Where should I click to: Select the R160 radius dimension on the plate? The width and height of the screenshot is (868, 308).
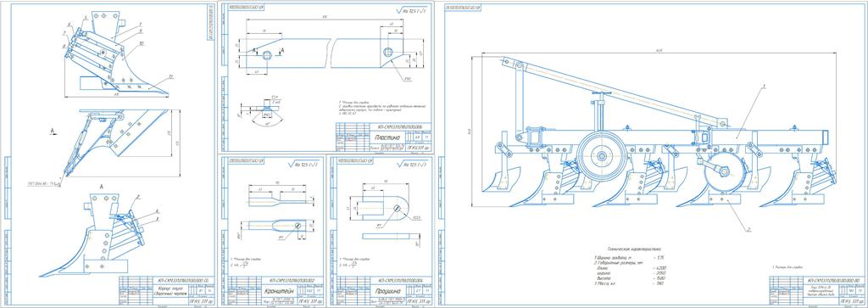pyautogui.click(x=407, y=79)
